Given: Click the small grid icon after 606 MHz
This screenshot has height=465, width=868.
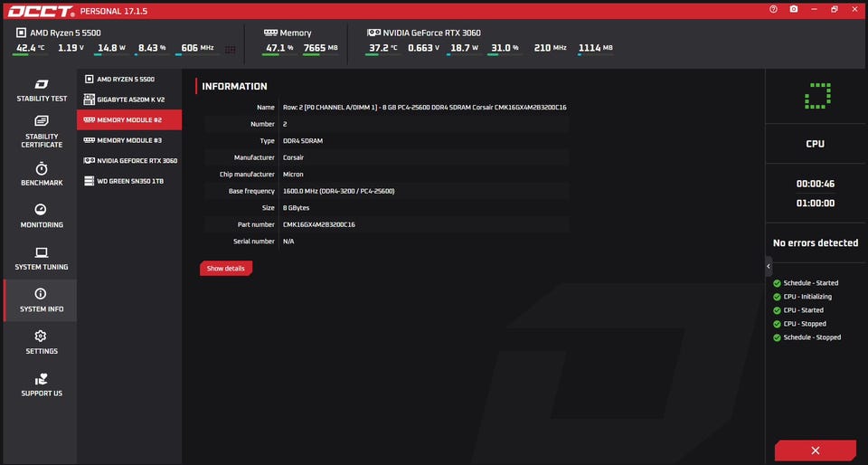Looking at the screenshot, I should click(231, 49).
